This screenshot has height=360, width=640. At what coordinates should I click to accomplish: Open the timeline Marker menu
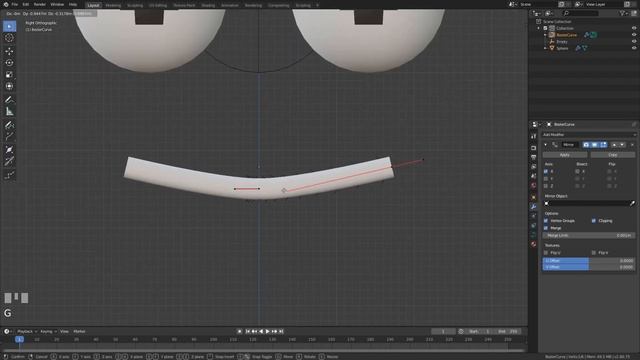point(79,331)
